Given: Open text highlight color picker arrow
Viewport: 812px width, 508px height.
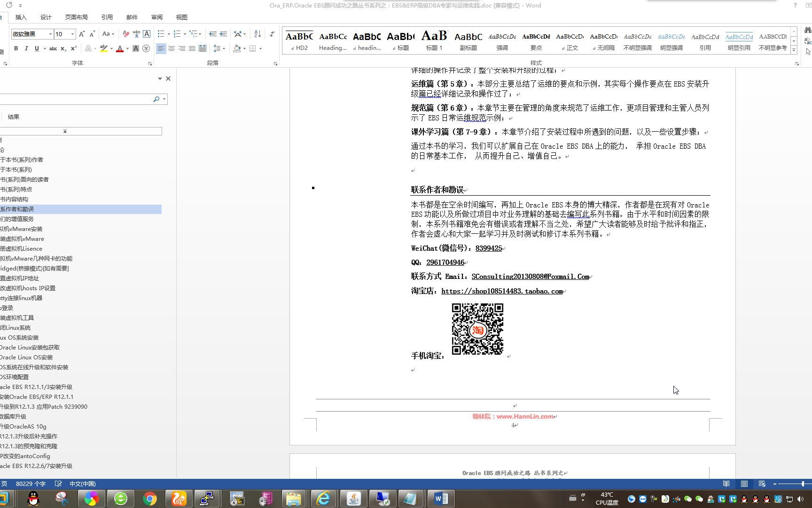Looking at the screenshot, I should [x=111, y=48].
